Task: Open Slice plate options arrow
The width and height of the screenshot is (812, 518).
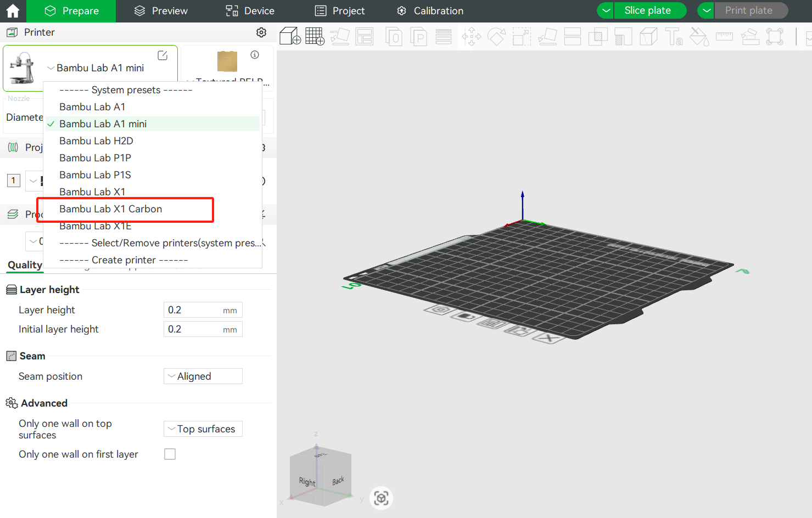Action: coord(606,10)
